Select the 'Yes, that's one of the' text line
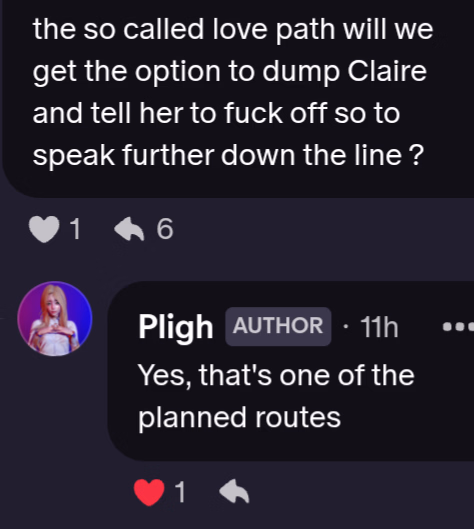 pyautogui.click(x=276, y=375)
